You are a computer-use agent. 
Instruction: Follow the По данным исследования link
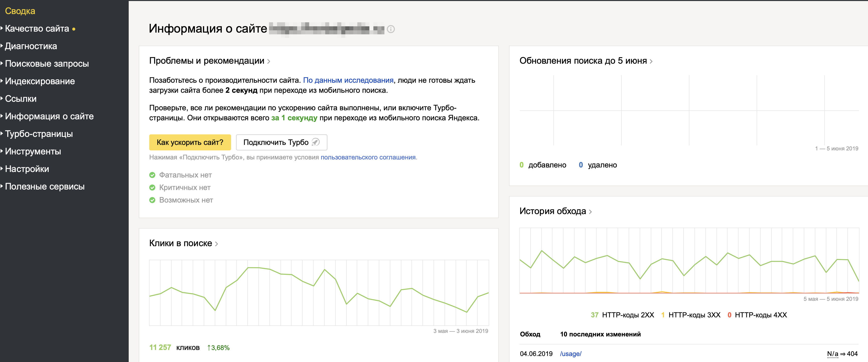(348, 80)
